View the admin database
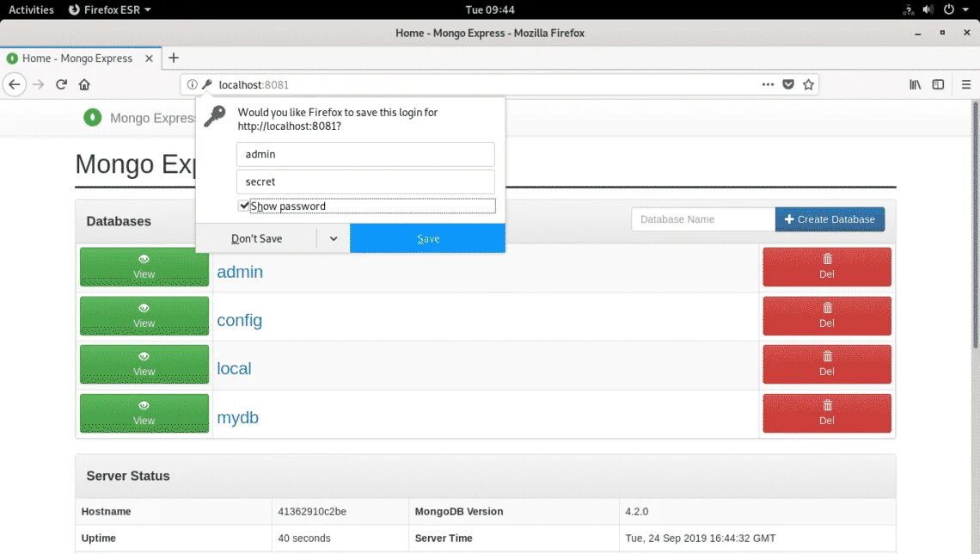 click(x=144, y=267)
